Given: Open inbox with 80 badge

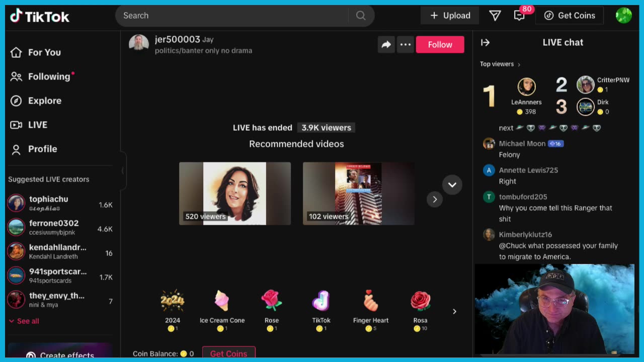Looking at the screenshot, I should tap(520, 16).
